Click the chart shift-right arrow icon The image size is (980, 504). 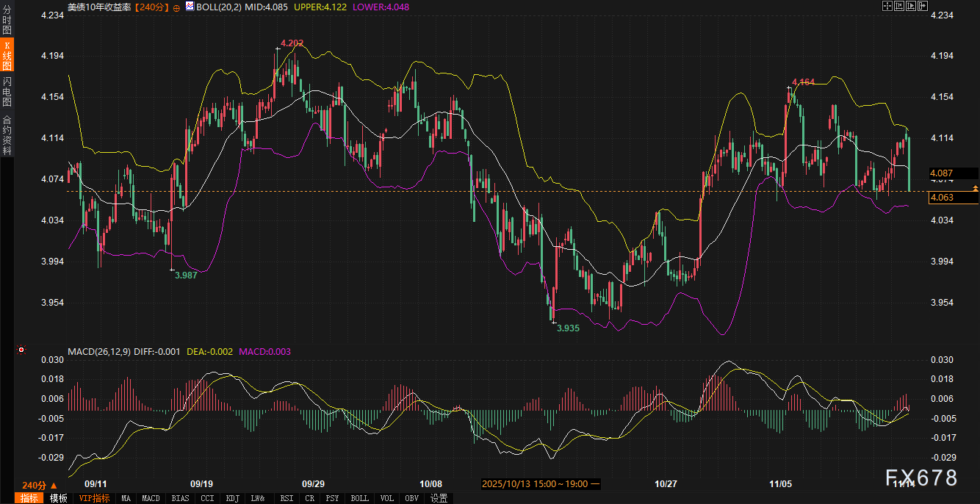[x=923, y=6]
